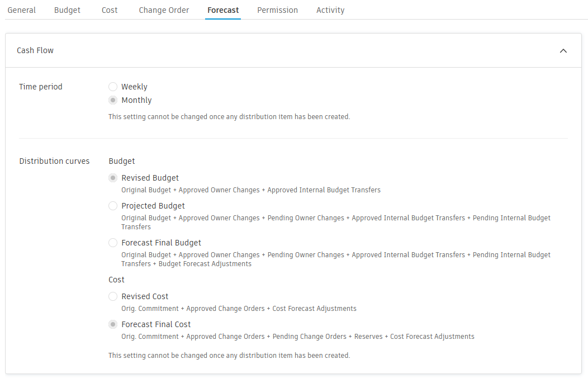Click the Forecast Final Cost label

pyautogui.click(x=156, y=324)
